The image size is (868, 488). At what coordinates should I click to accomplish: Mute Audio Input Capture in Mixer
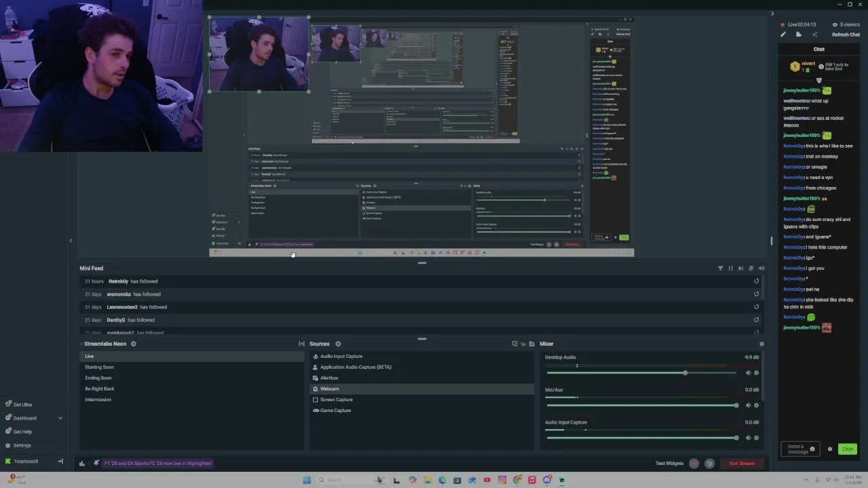[748, 438]
